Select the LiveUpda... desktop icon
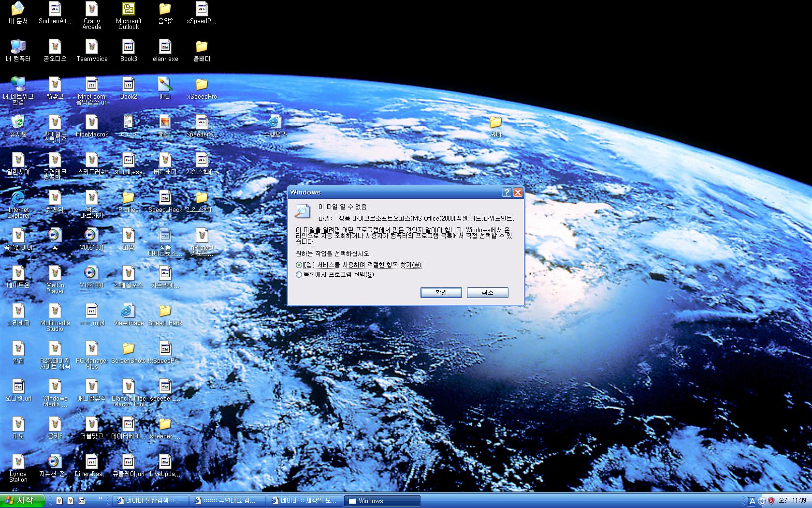 (165, 466)
